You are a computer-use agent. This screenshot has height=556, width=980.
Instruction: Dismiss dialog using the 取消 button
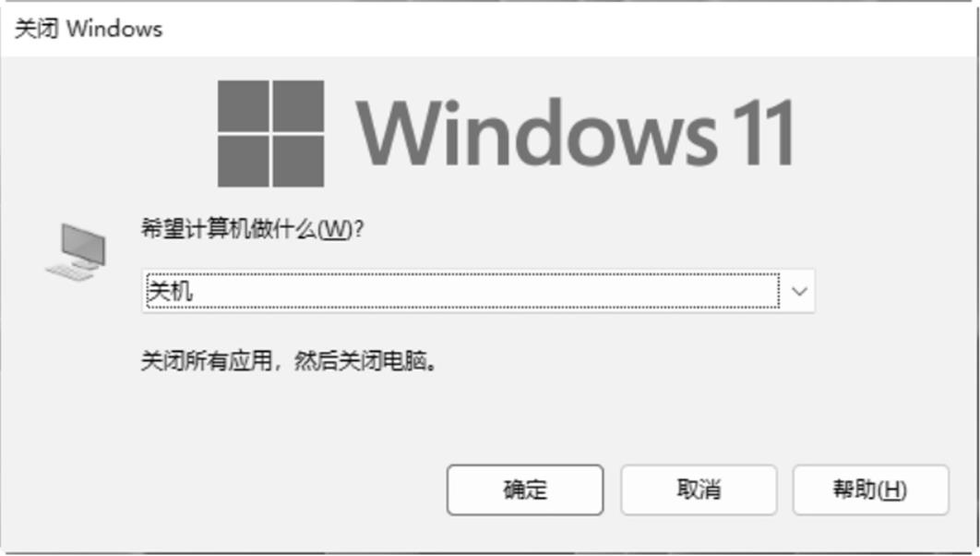click(699, 490)
